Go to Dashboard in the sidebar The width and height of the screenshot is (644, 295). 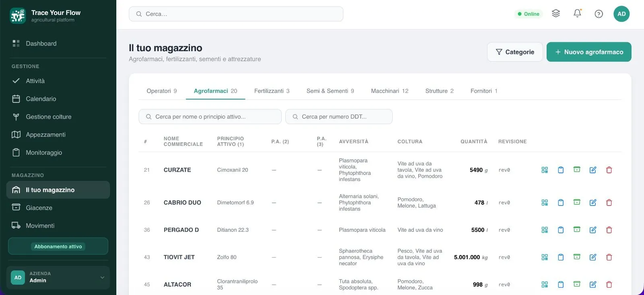click(x=58, y=44)
